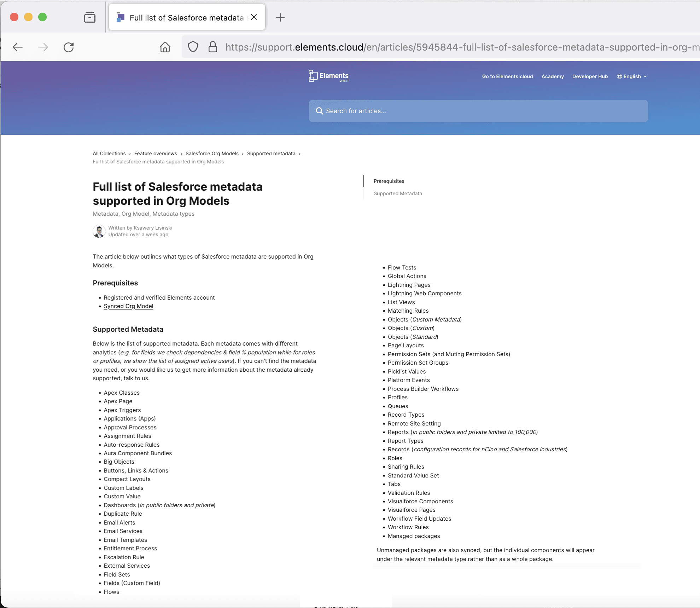Image resolution: width=700 pixels, height=608 pixels.
Task: Open the Developer Hub link
Action: pos(590,76)
